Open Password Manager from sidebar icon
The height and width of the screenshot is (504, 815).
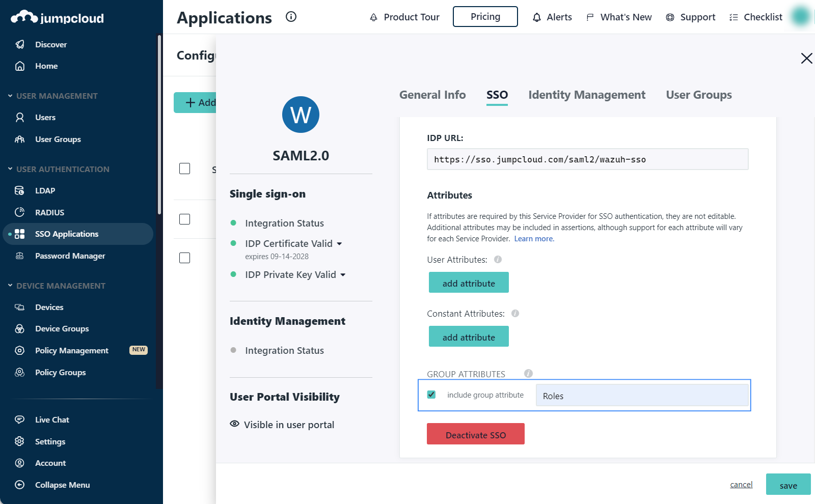[20, 256]
